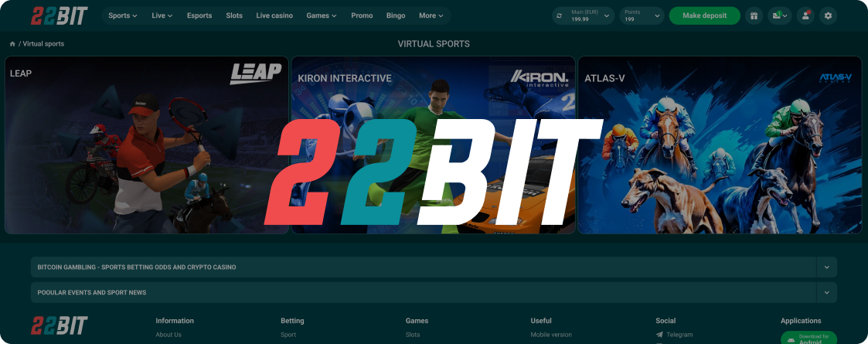This screenshot has width=868, height=344.
Task: Open the Sports menu
Action: tap(122, 15)
